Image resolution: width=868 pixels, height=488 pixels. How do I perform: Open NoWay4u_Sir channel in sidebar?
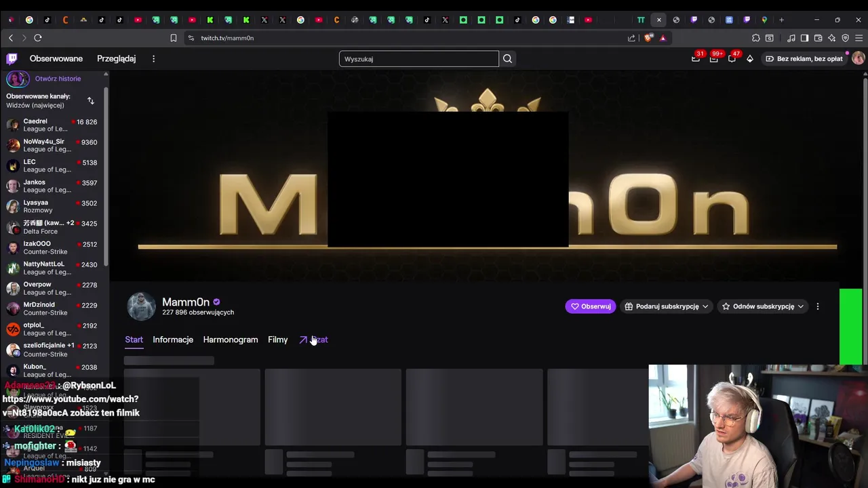(52, 145)
